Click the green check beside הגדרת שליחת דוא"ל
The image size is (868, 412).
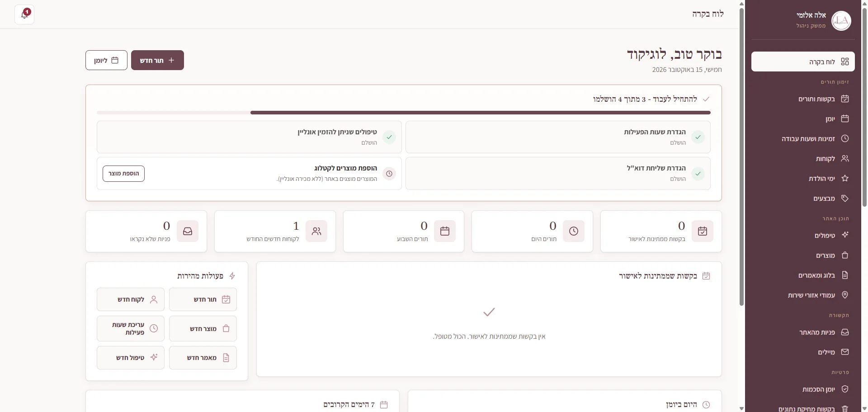click(x=698, y=173)
